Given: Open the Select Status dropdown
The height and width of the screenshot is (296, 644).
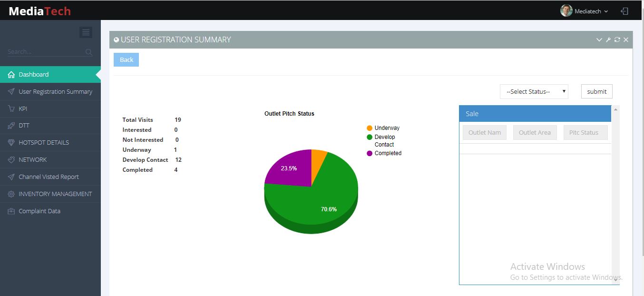Looking at the screenshot, I should point(534,91).
